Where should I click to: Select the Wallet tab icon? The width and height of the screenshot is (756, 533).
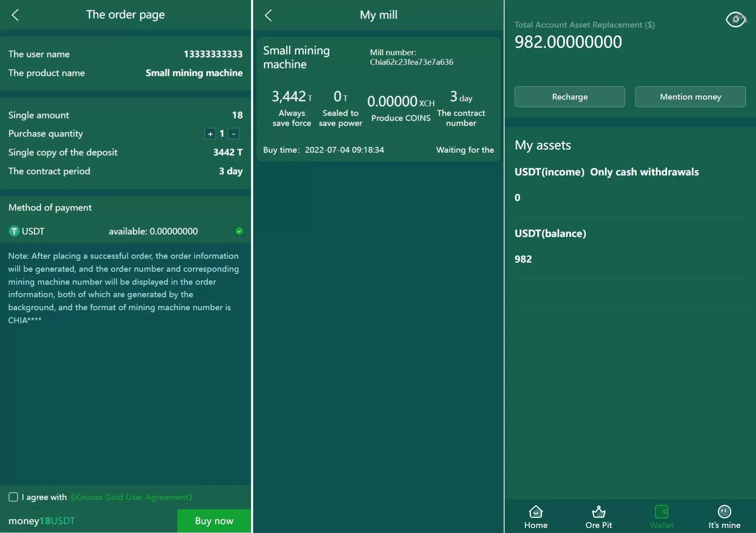661,512
